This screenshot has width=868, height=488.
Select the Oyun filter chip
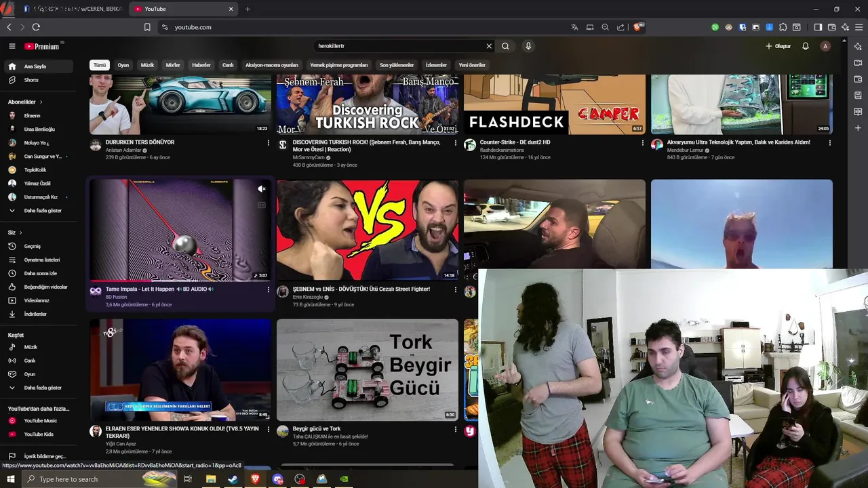[123, 65]
